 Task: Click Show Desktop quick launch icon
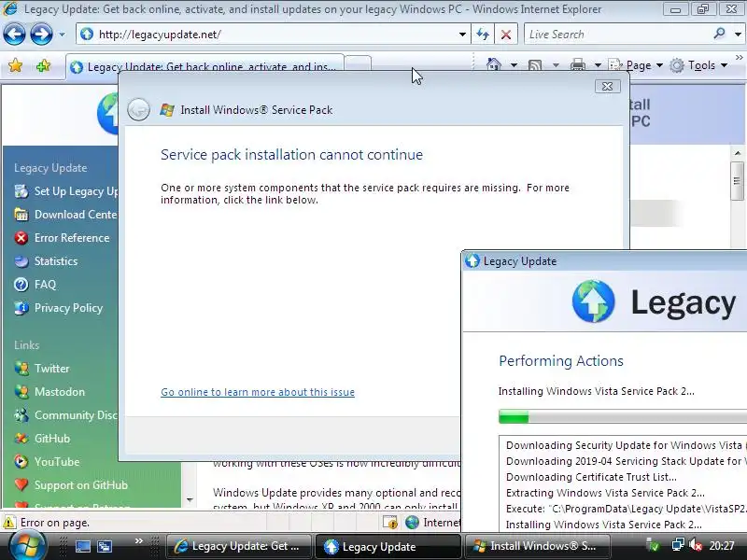tap(83, 546)
